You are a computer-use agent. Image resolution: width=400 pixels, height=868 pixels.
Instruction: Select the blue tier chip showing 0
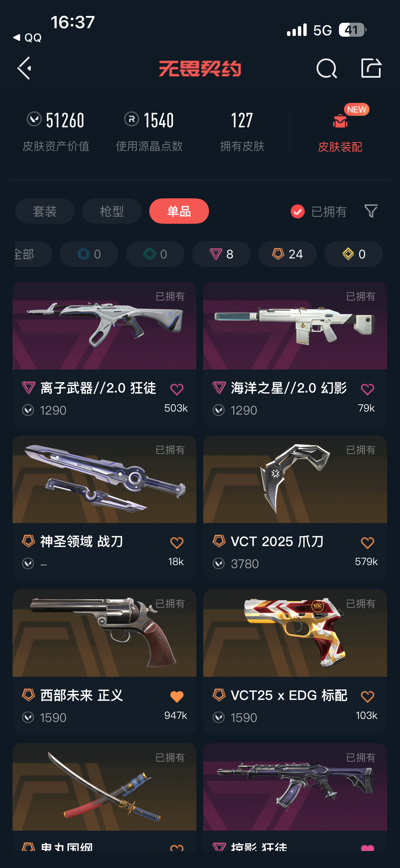click(89, 254)
